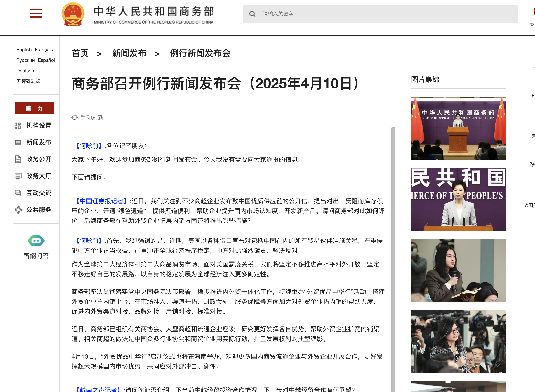Open the reporter with glasses thumbnail
This screenshot has height=392, width=535.
tap(458, 341)
